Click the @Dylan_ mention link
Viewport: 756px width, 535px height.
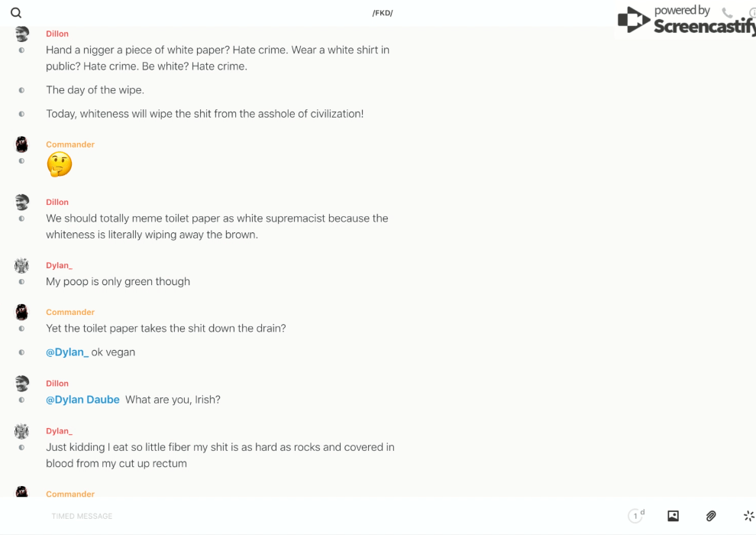pyautogui.click(x=67, y=352)
